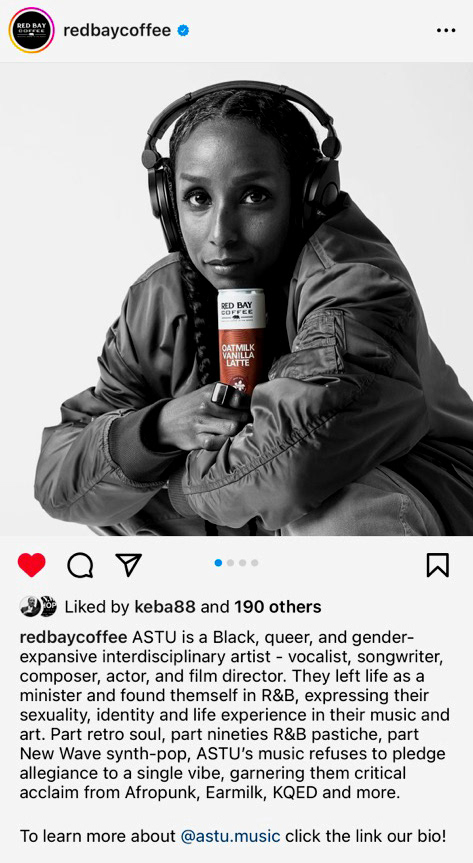Viewport: 473px width, 863px height.
Task: Open comments via the speech bubble icon
Action: pos(80,565)
